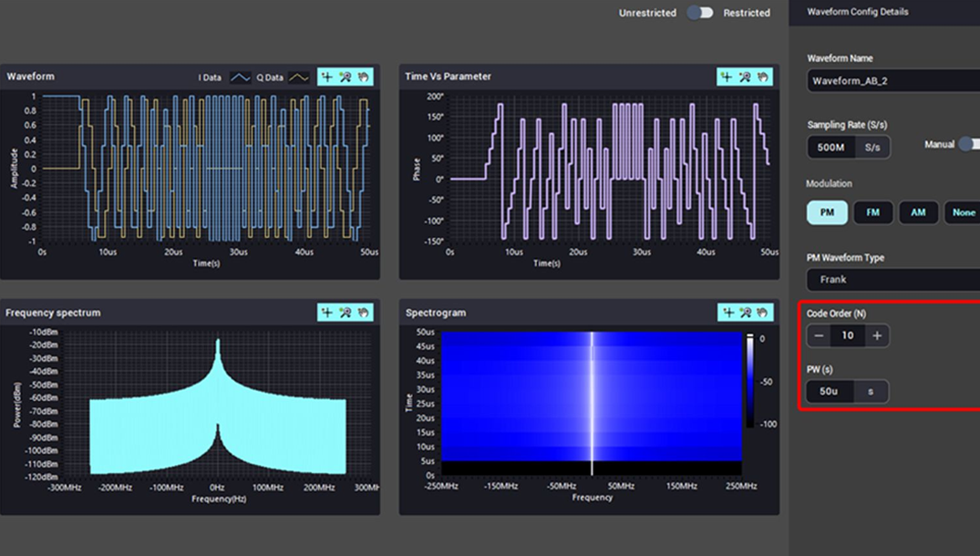Select zoom tool in Frequency spectrum panel
Viewport: 980px width, 556px height.
point(346,313)
